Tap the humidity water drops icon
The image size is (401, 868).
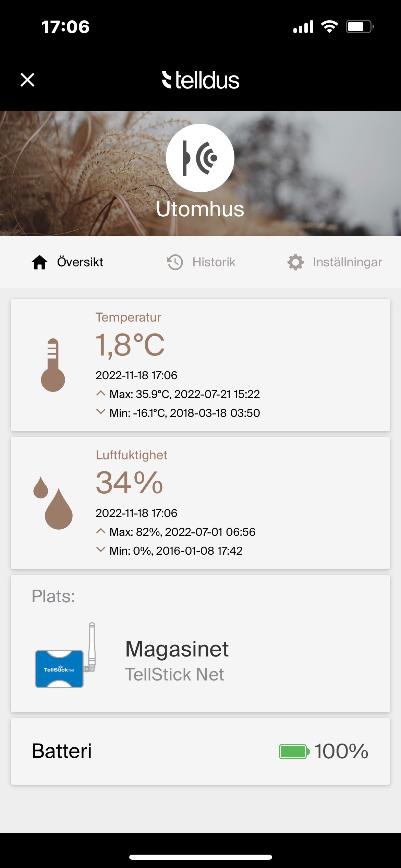click(x=53, y=503)
